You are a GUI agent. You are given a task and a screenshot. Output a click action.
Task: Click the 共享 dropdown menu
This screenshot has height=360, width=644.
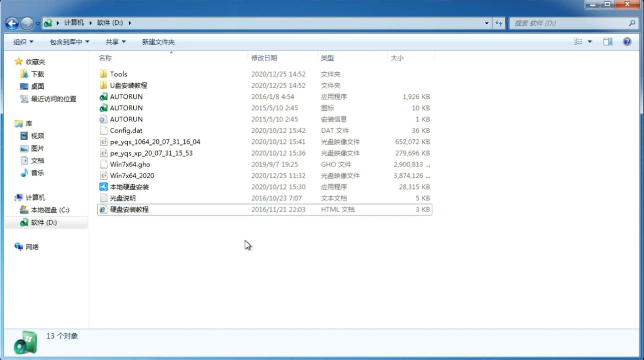pyautogui.click(x=115, y=41)
